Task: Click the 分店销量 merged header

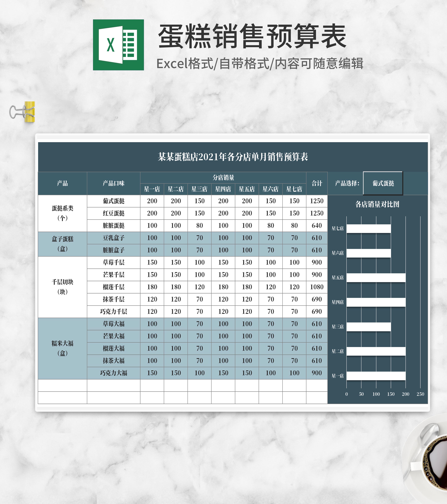Action: click(x=223, y=177)
